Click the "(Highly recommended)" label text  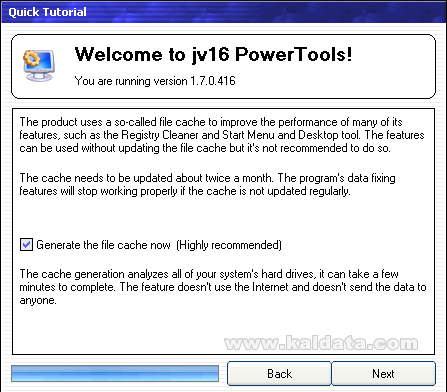coord(229,245)
